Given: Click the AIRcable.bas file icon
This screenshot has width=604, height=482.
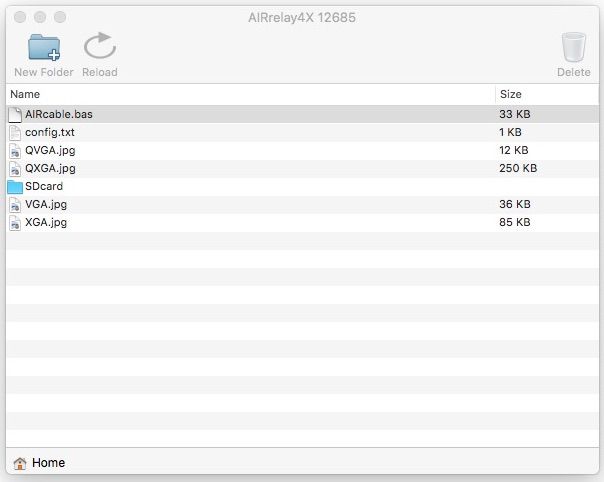Looking at the screenshot, I should coord(15,114).
